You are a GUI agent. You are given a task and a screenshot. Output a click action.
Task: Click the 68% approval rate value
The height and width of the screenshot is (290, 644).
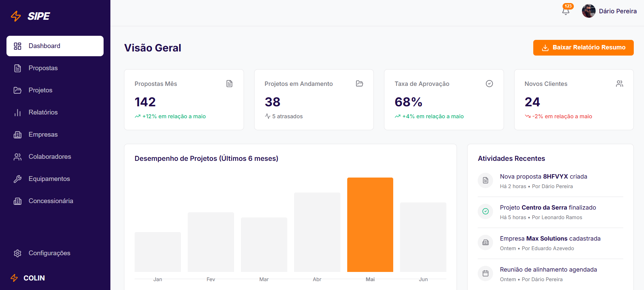[409, 102]
